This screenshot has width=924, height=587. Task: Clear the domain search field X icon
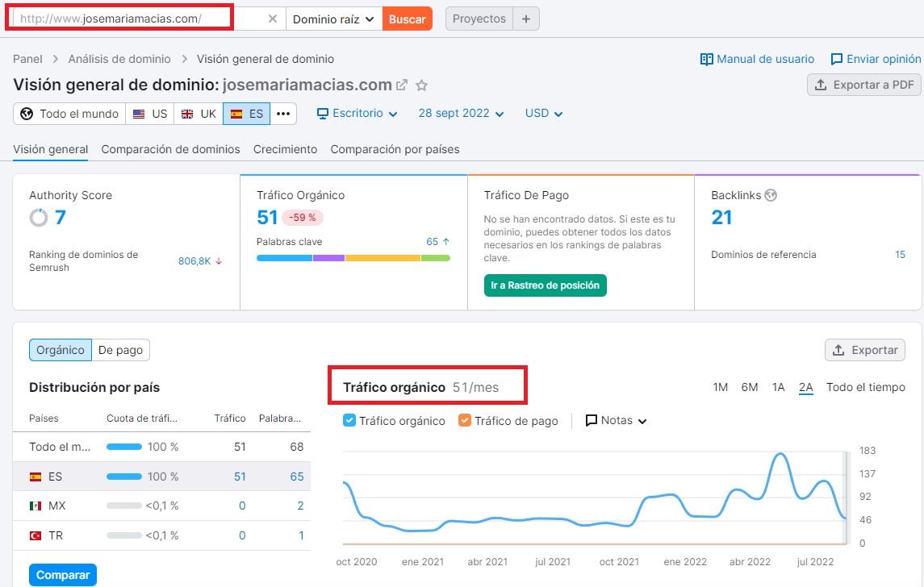point(273,19)
